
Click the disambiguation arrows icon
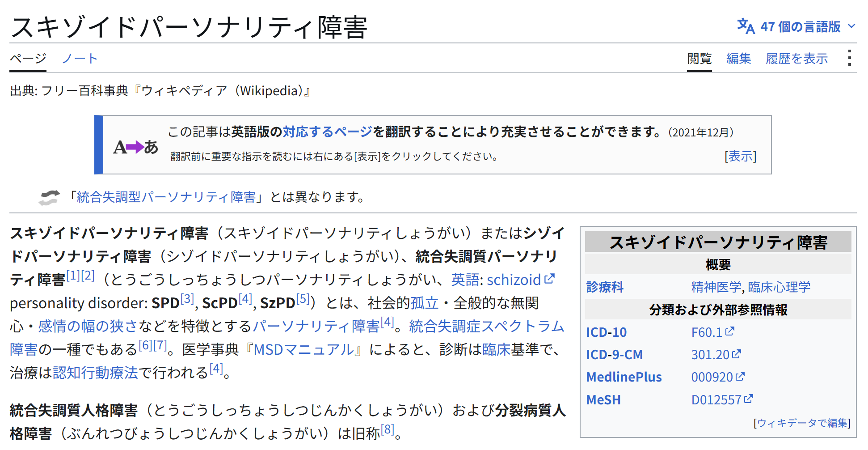click(49, 197)
